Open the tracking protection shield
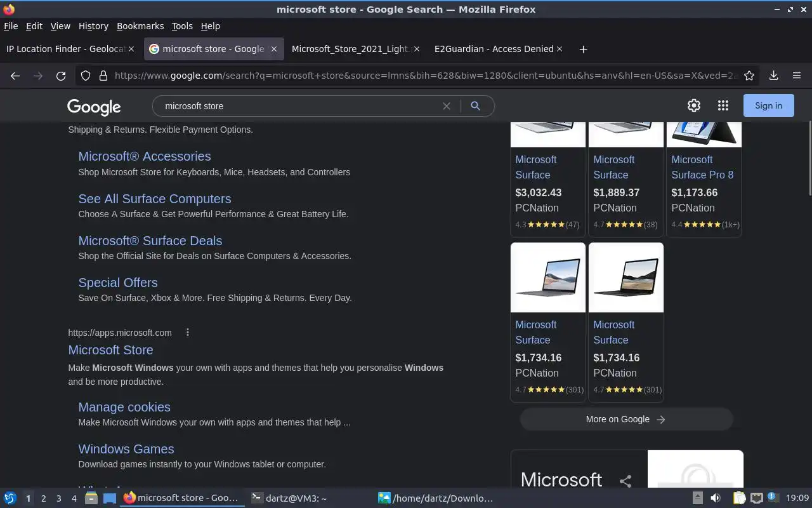Image resolution: width=812 pixels, height=508 pixels. (86, 76)
